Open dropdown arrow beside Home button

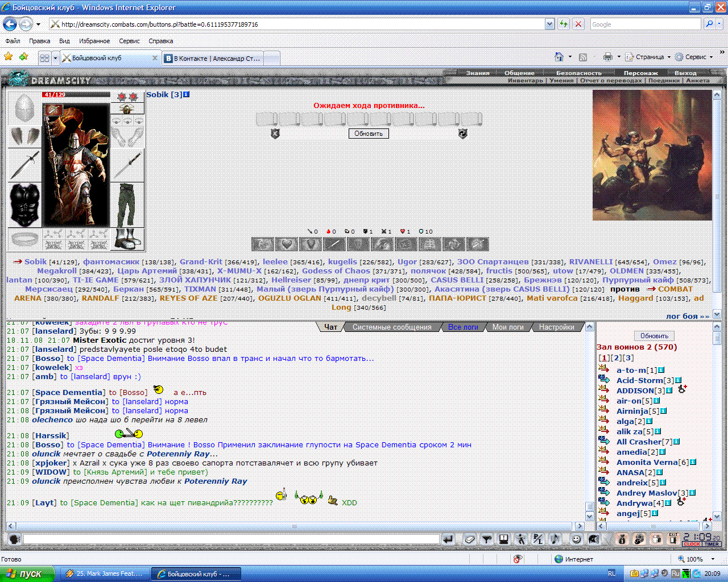pos(570,57)
